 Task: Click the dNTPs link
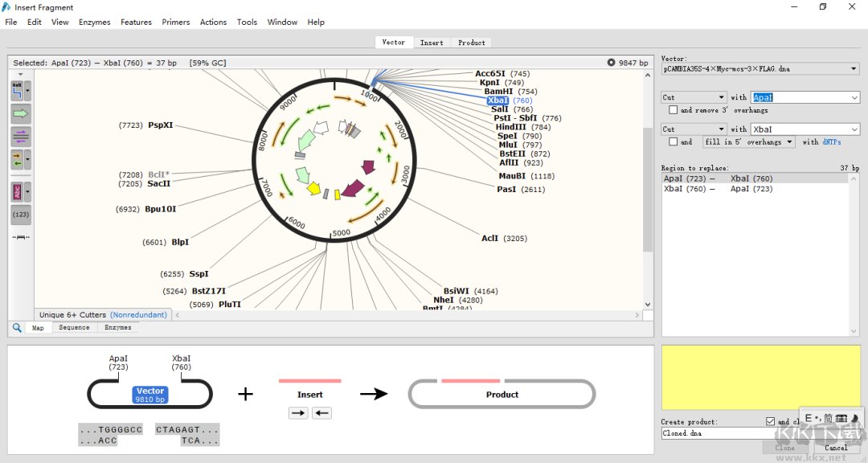(832, 142)
